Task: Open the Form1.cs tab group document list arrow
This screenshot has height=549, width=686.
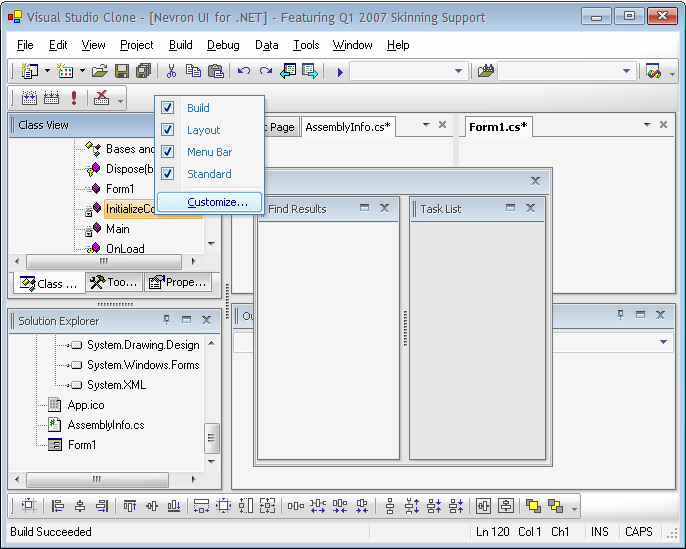Action: click(x=647, y=125)
